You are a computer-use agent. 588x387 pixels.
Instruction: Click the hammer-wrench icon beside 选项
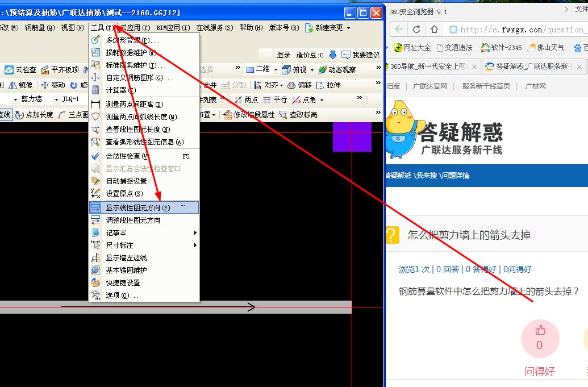point(95,295)
